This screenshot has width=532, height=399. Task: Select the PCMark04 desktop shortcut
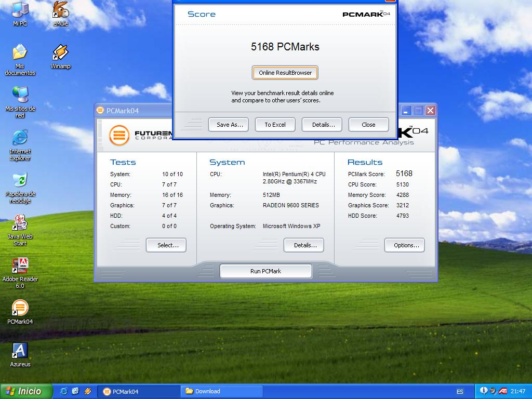coord(20,309)
